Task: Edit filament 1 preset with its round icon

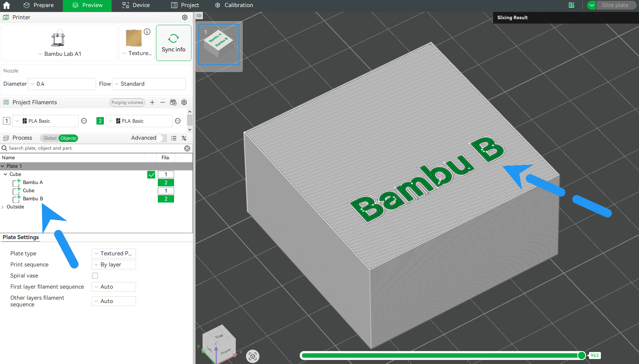Action: pyautogui.click(x=84, y=121)
